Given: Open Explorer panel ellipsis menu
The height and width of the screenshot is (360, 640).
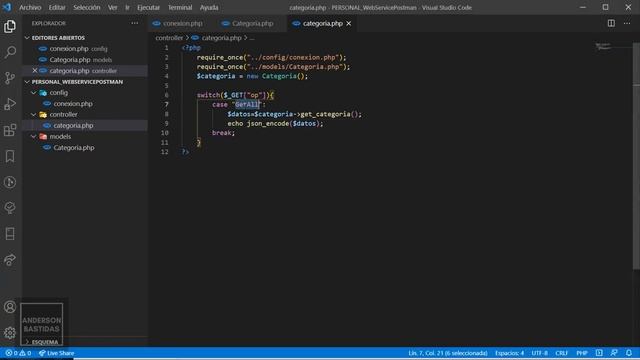Looking at the screenshot, I should coord(135,23).
